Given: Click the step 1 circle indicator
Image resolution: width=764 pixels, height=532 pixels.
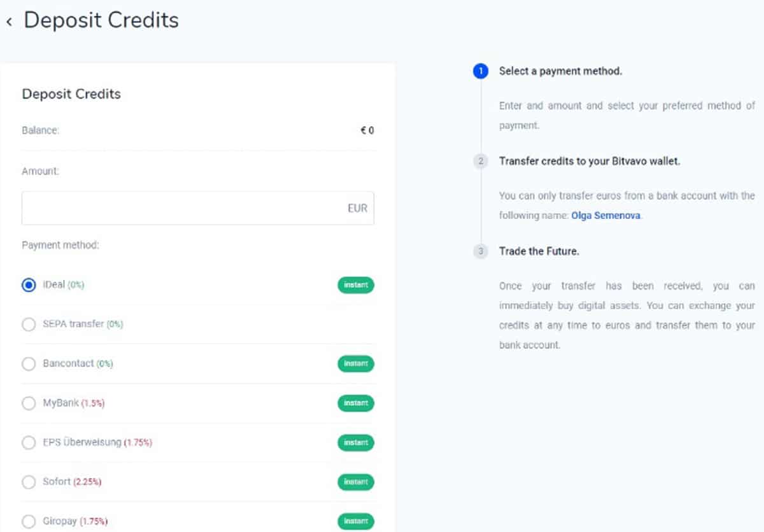Looking at the screenshot, I should 481,71.
